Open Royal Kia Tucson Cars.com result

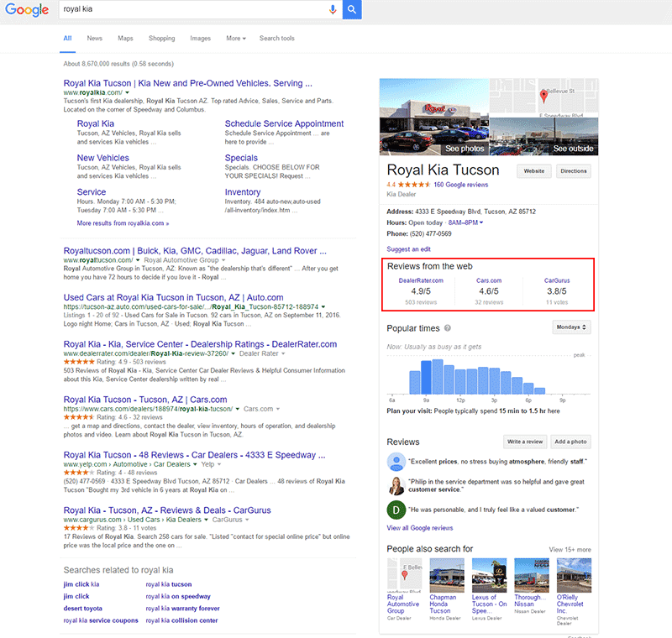point(145,400)
